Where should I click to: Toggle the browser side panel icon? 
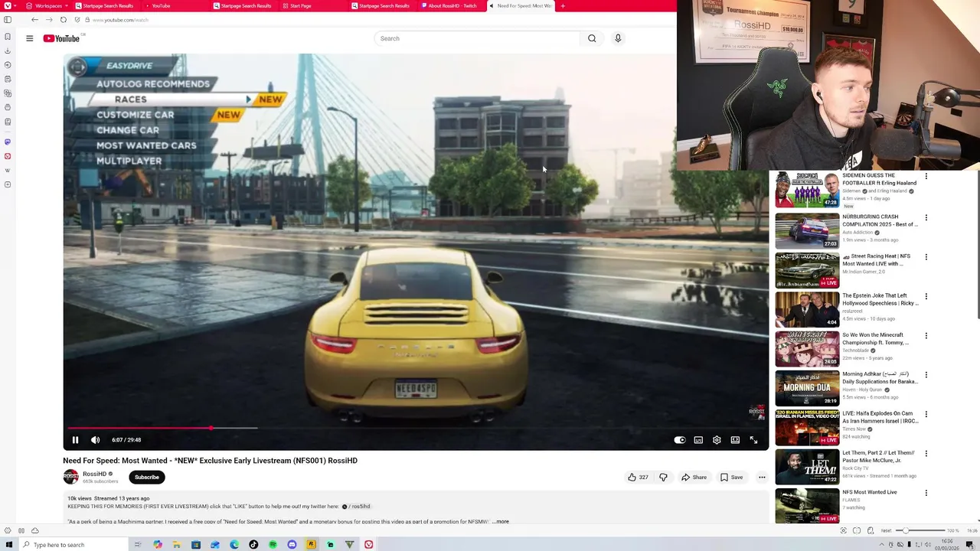pos(8,20)
